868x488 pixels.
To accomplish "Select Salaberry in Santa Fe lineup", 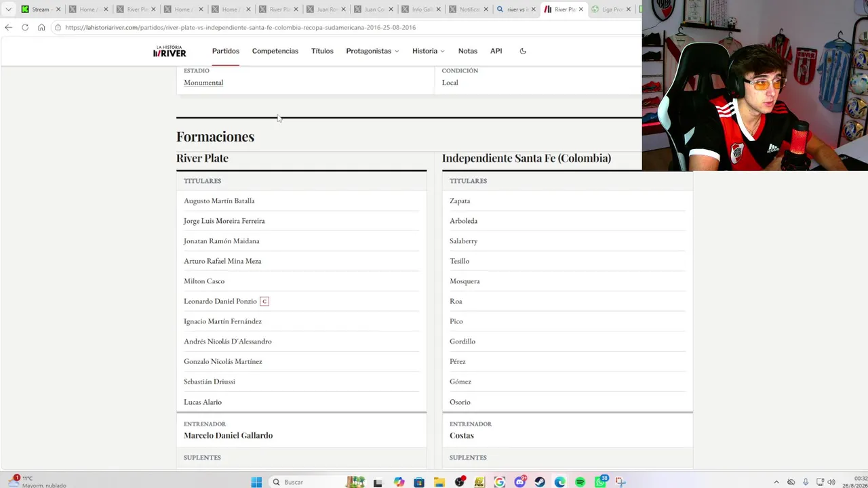I will [464, 241].
